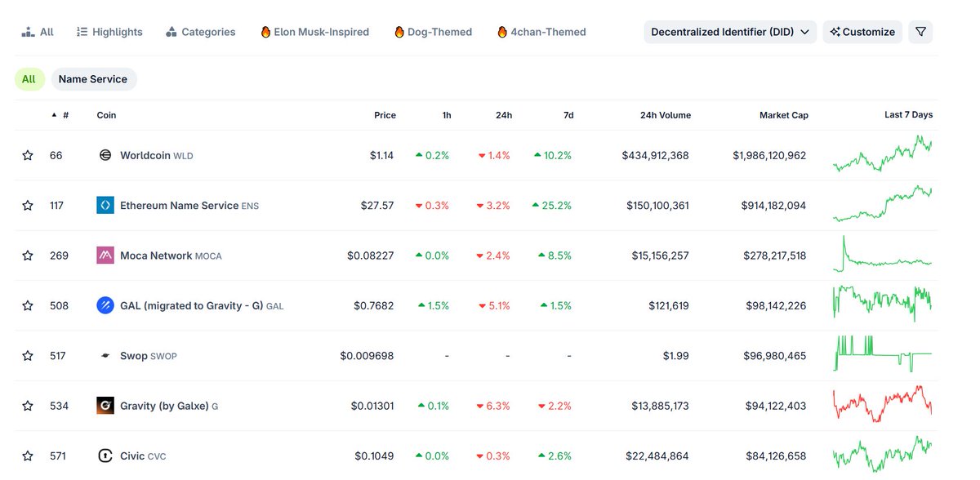Open Ethereum Name Service's 7-day sparkline
The width and height of the screenshot is (980, 480).
coord(882,204)
